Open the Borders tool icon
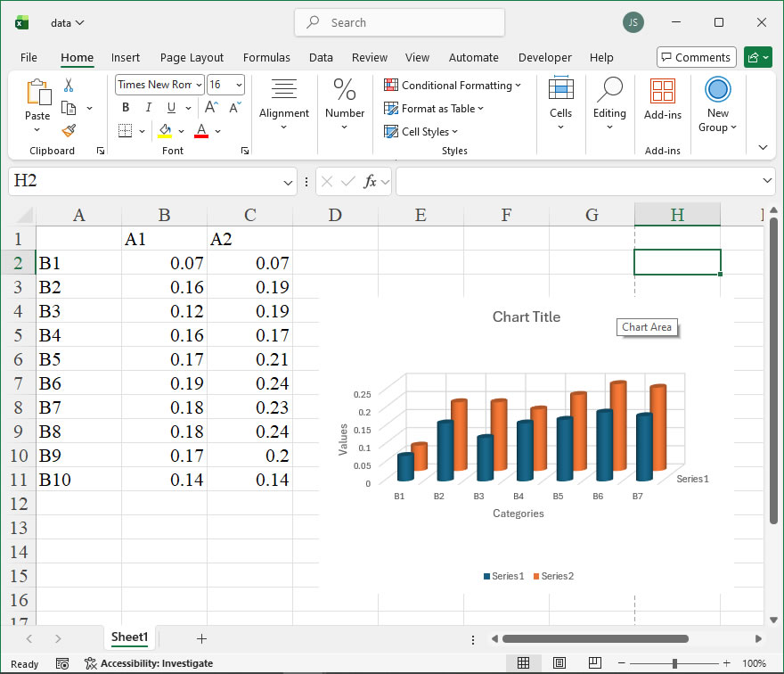784x674 pixels. pos(125,131)
